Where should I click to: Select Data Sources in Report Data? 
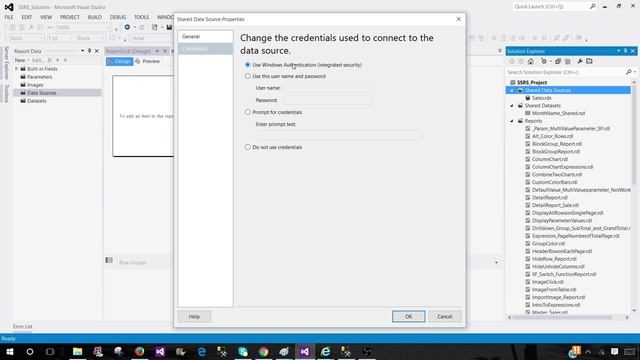42,93
